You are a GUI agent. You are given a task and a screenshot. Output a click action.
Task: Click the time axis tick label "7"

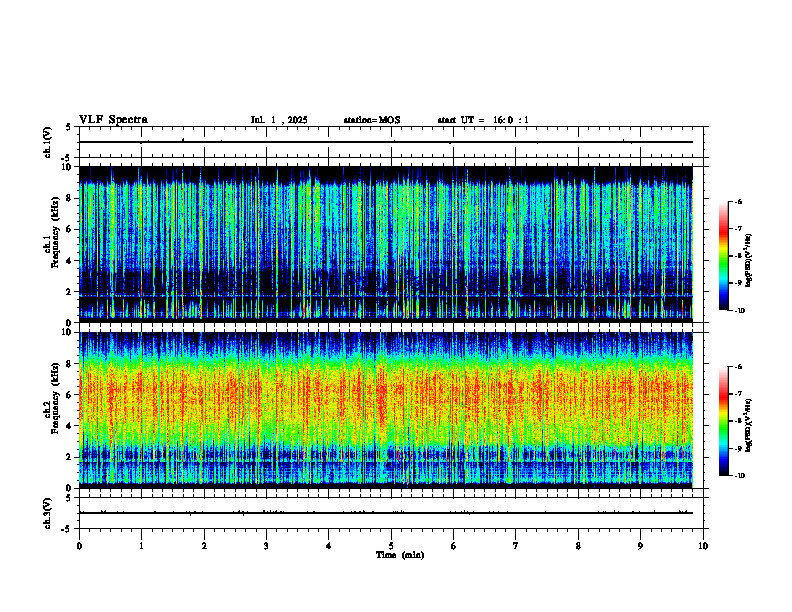point(516,546)
